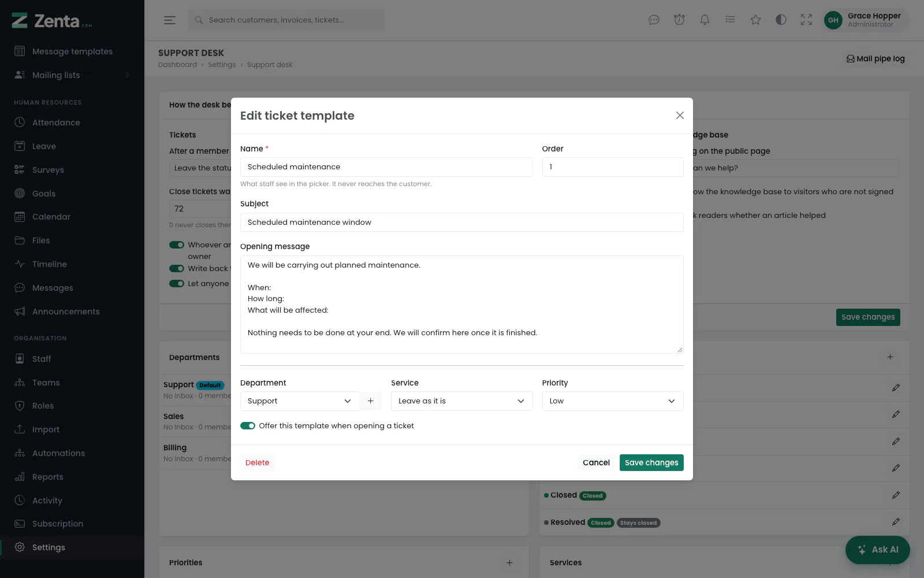The width and height of the screenshot is (924, 578).
Task: Delete this ticket template
Action: [257, 463]
